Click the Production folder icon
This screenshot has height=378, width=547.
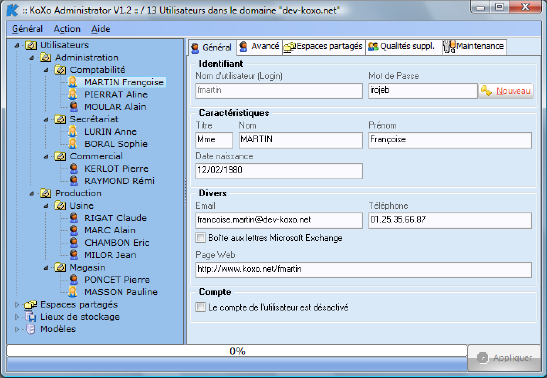46,193
